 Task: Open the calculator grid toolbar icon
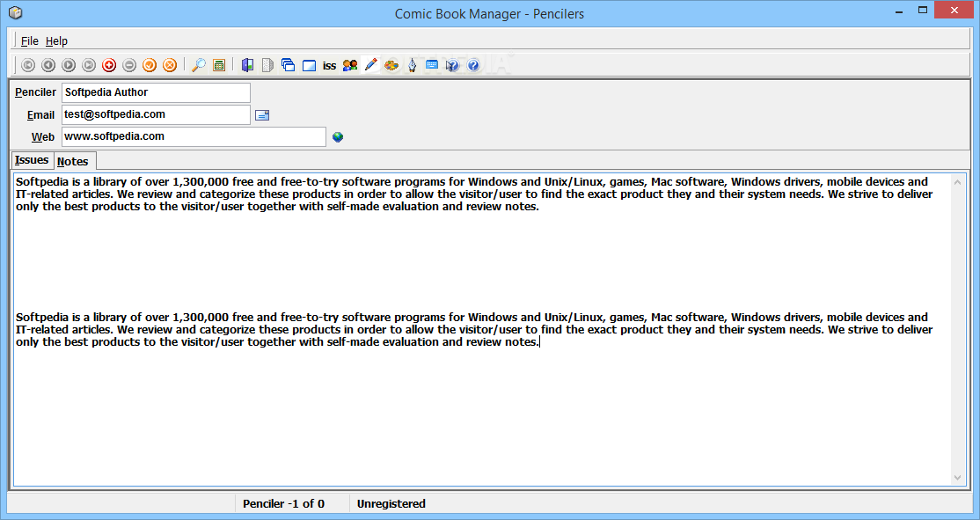219,65
